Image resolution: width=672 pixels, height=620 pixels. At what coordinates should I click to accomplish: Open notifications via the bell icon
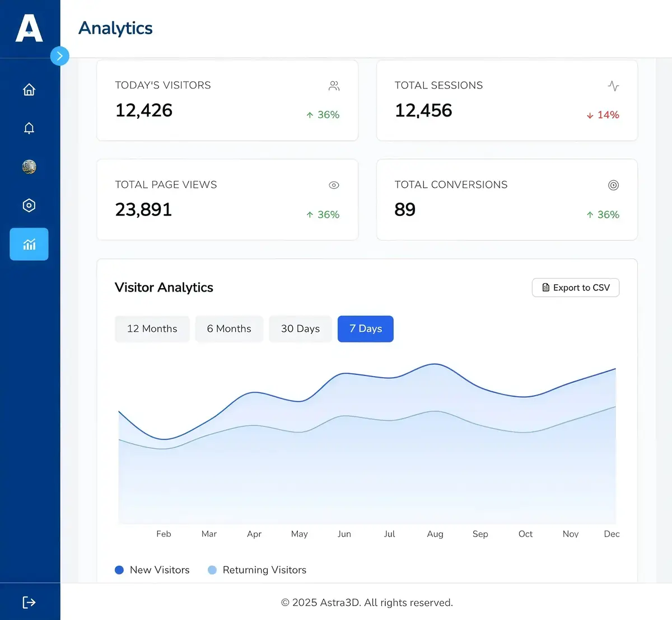click(x=29, y=128)
